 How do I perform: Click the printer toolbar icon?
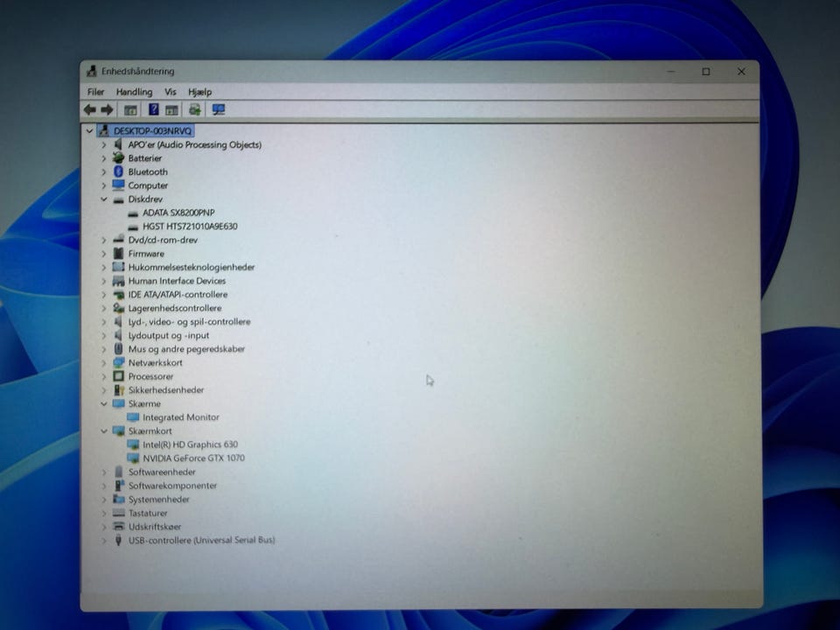[x=195, y=109]
